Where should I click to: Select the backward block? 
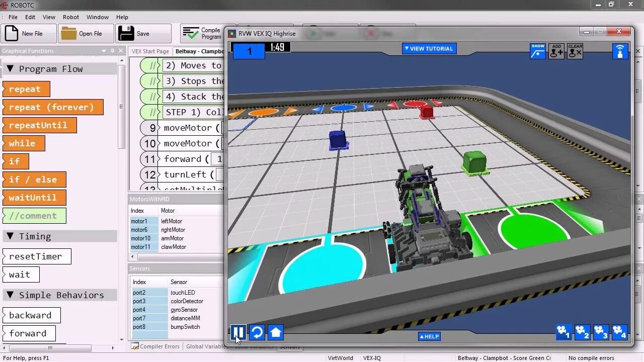coord(32,315)
